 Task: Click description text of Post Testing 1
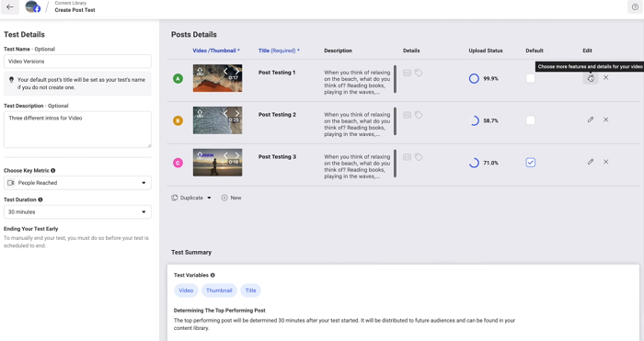[357, 82]
